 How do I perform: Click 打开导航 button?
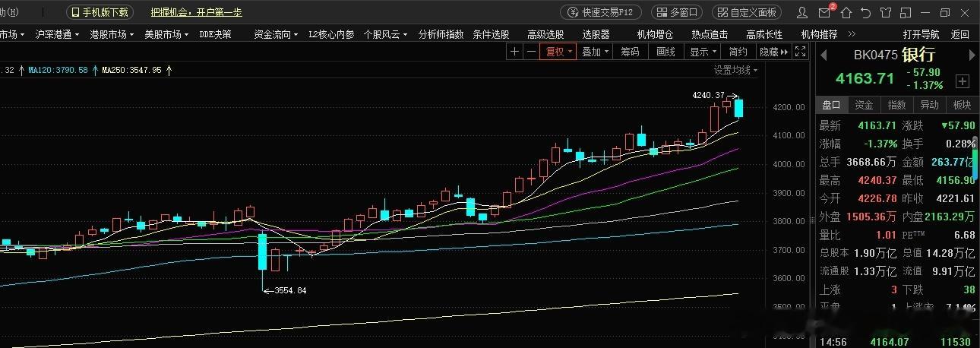921,34
